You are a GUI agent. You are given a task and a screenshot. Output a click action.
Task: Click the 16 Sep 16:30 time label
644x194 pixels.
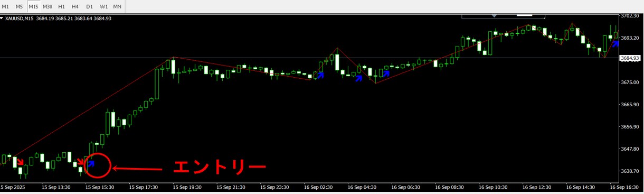pos(624,187)
